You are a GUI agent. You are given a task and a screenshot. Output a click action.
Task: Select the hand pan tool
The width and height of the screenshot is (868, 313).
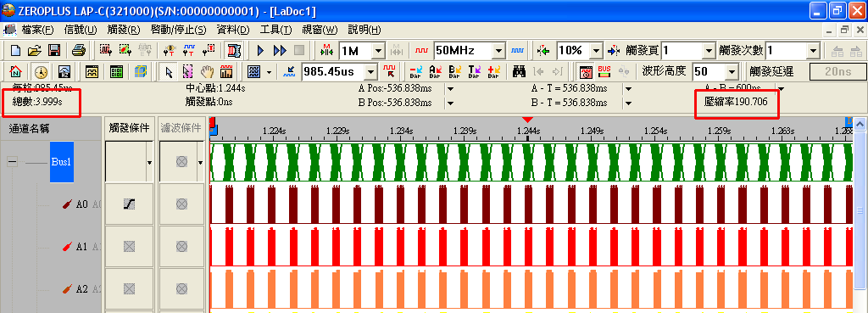tap(207, 71)
